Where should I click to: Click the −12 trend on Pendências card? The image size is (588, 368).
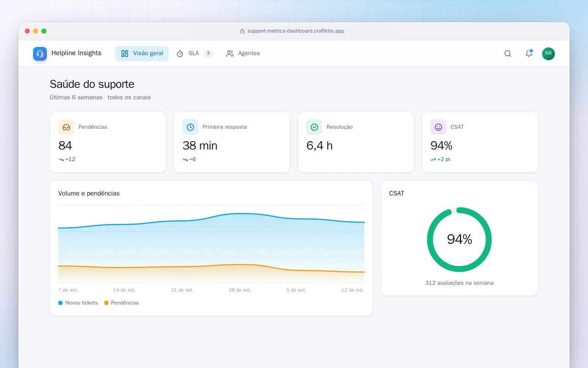[x=67, y=159]
